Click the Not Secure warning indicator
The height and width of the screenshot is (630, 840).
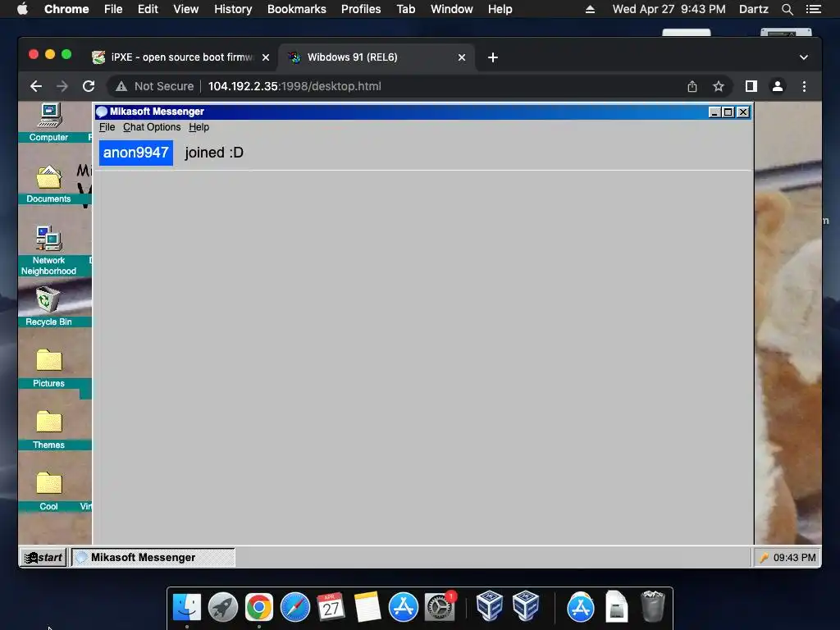point(154,86)
